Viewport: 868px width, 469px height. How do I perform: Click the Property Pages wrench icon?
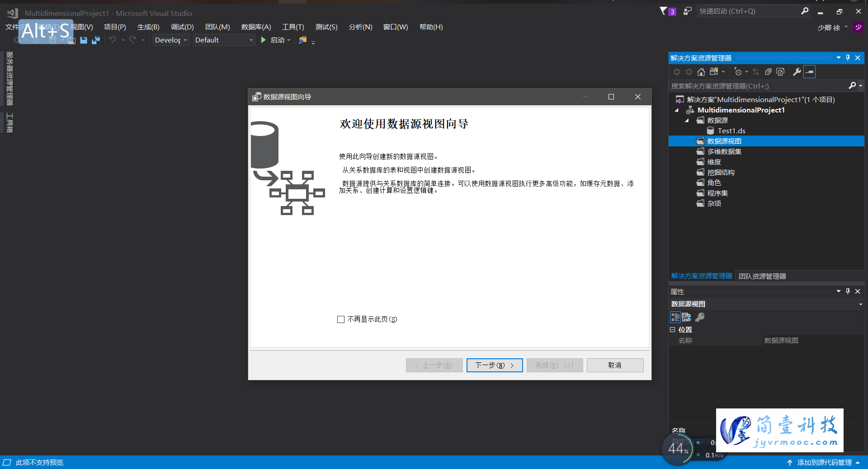(700, 317)
